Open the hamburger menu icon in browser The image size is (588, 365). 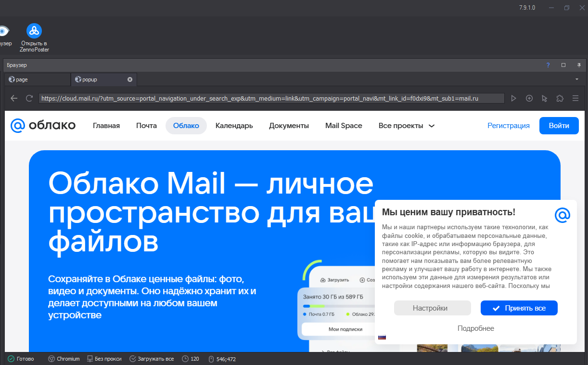pos(575,98)
